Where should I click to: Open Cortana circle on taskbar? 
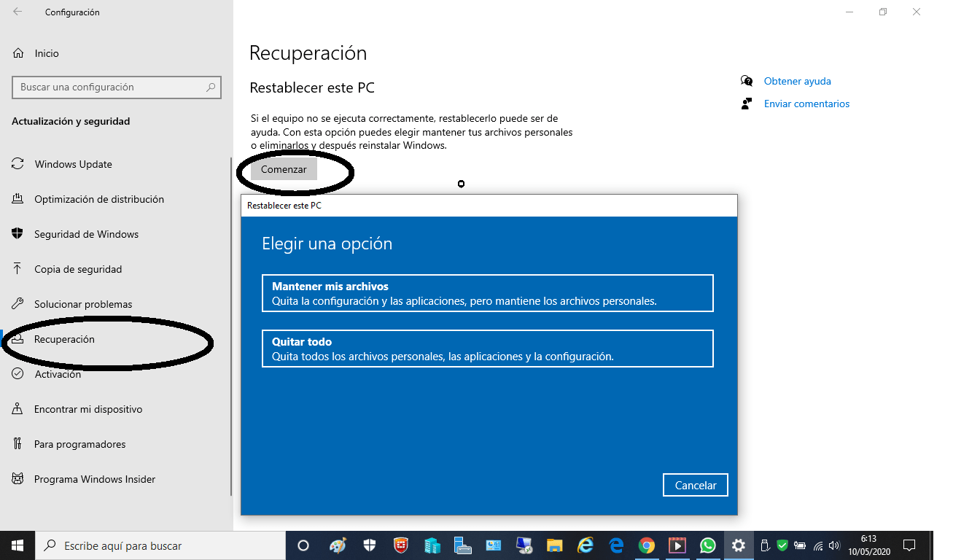[x=303, y=545]
